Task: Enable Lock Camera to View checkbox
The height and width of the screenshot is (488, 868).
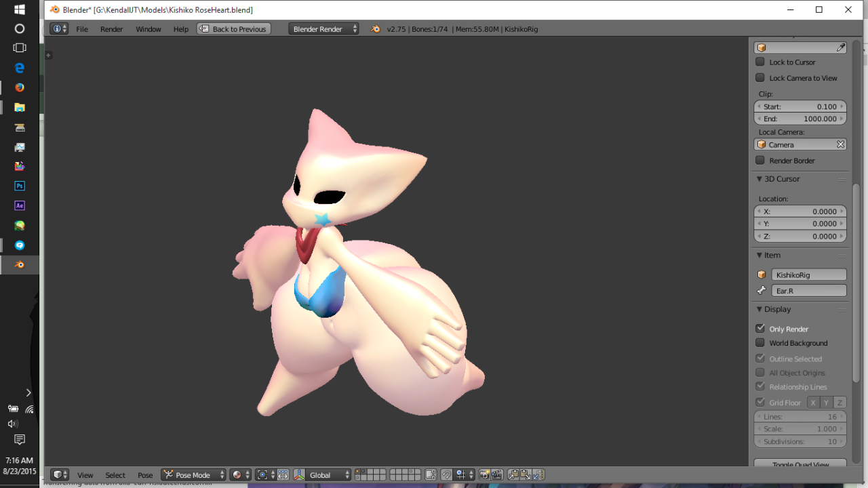Action: (760, 77)
